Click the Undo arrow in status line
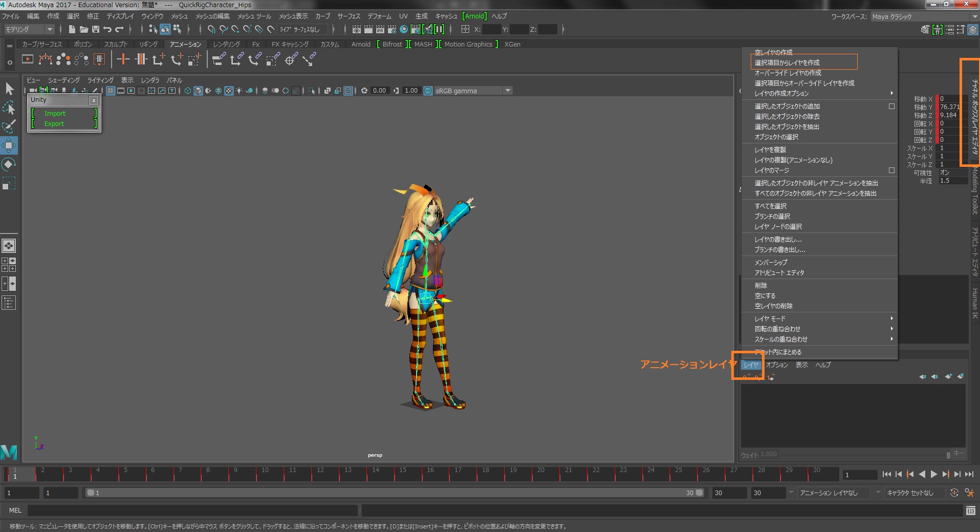Viewport: 980px width, 532px height. 107,29
